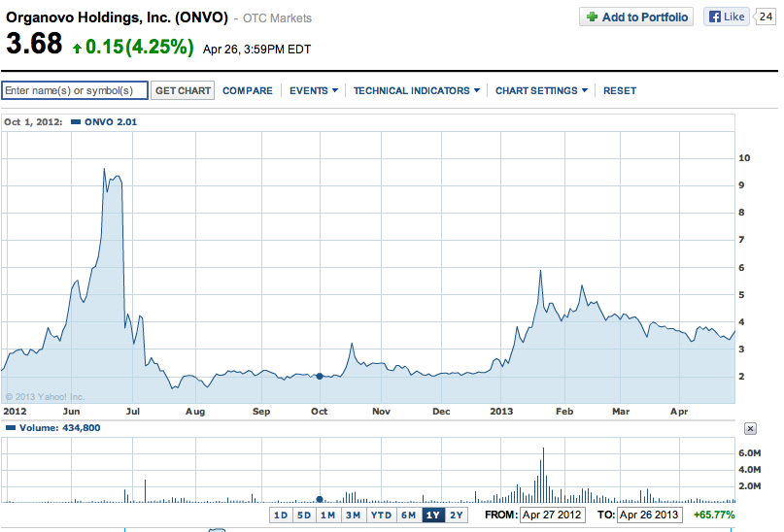This screenshot has width=784, height=532.
Task: Select the active 1Y time range
Action: [433, 515]
